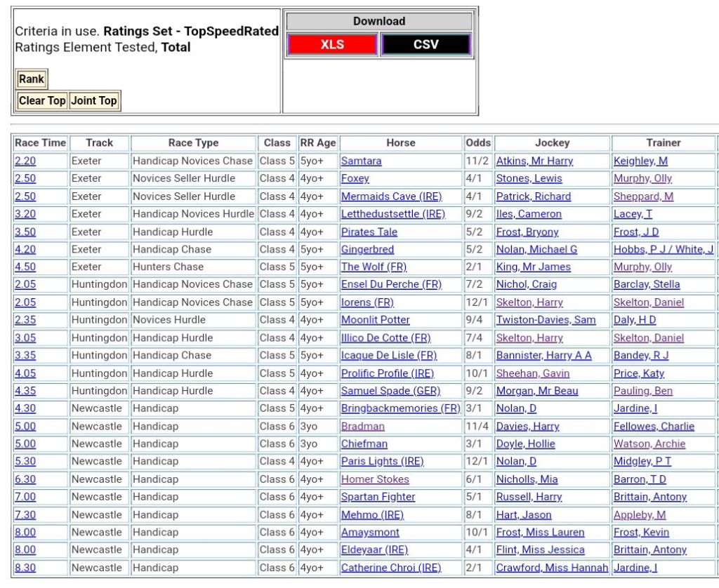This screenshot has width=719, height=588.
Task: Click the Odds column header
Action: 478,142
